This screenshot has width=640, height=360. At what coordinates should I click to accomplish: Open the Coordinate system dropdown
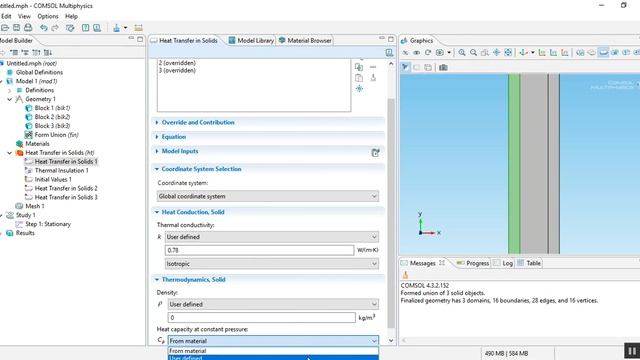[x=268, y=196]
